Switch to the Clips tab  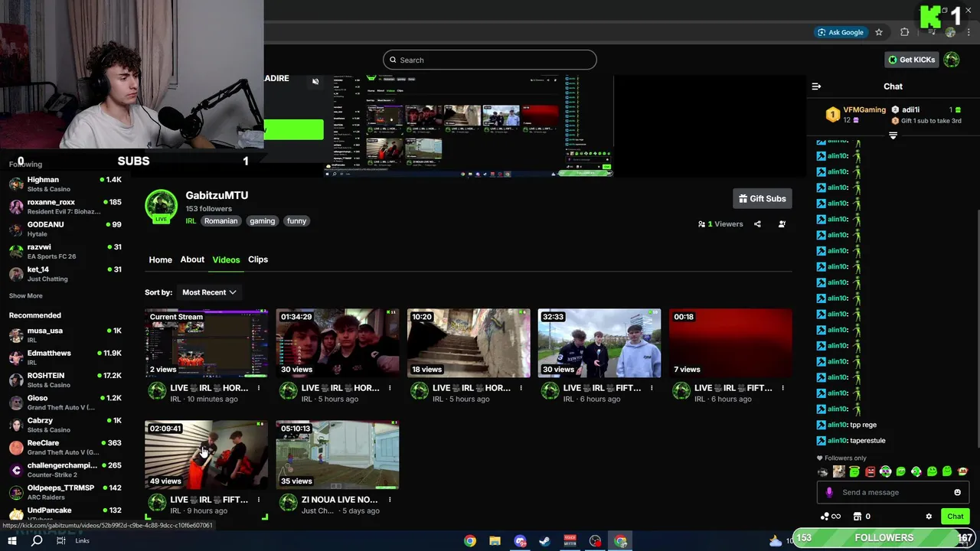tap(258, 259)
